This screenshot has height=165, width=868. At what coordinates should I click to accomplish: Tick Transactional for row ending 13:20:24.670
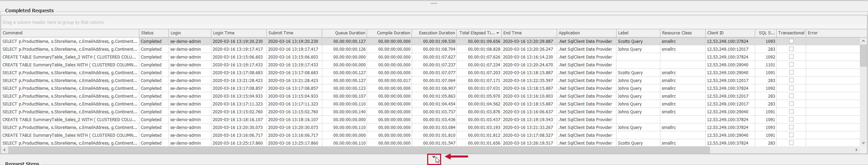point(791,65)
